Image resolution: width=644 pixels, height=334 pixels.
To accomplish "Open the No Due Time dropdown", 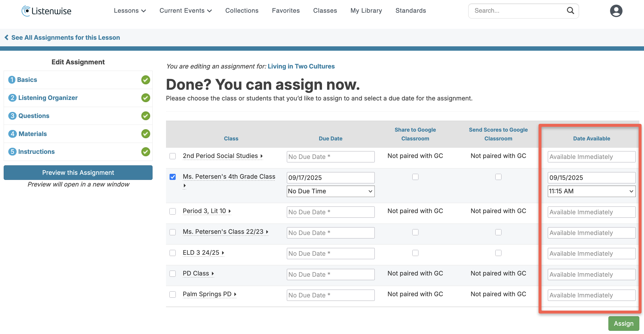I will coord(331,191).
